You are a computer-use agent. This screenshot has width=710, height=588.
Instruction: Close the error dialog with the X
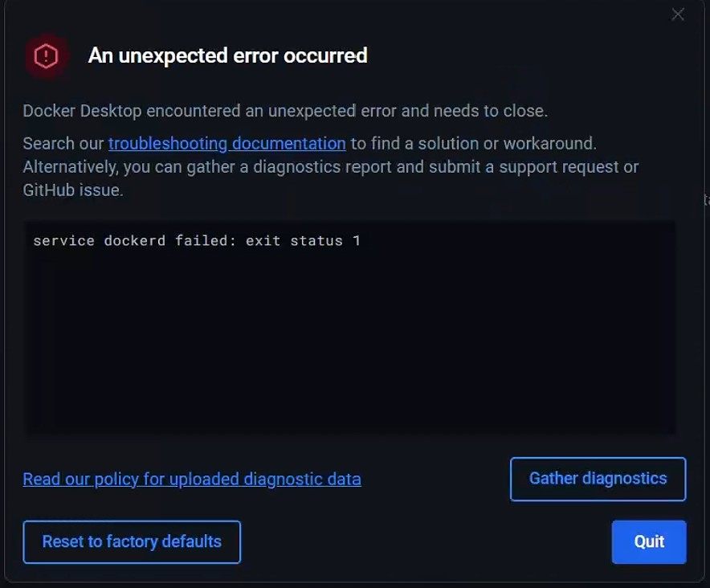pos(678,14)
